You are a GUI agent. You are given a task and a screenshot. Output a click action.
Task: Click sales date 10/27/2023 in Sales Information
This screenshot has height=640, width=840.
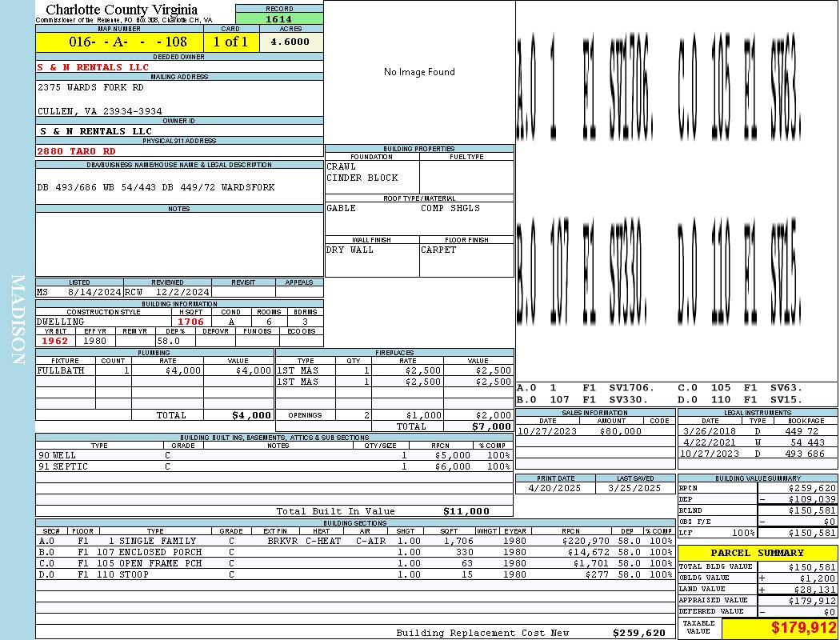pyautogui.click(x=547, y=431)
